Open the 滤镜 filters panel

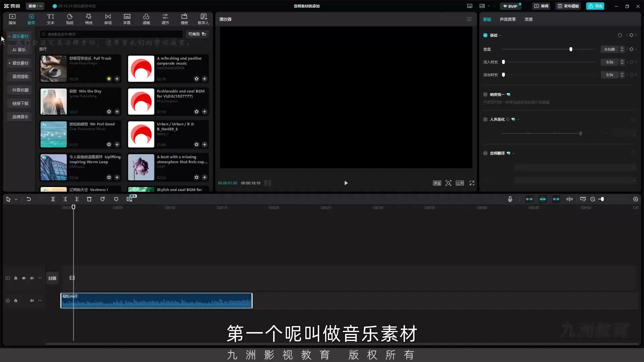pyautogui.click(x=146, y=19)
